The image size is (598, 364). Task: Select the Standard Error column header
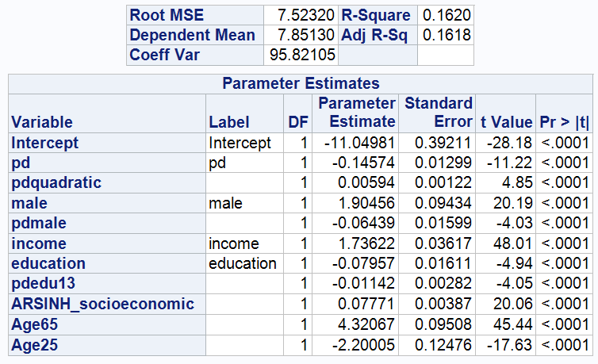pos(439,113)
